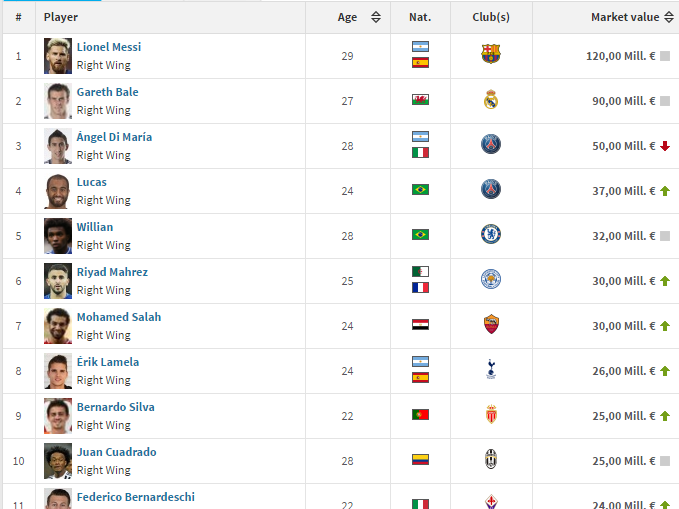Click Chelsea crest in Willian's row
Viewport: 679px width, 509px height.
pos(491,234)
